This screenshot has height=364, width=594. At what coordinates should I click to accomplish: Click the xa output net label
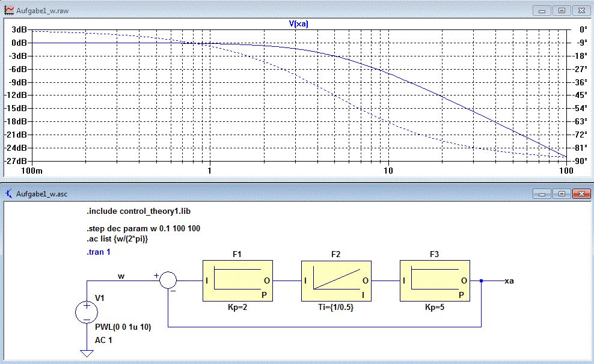tap(509, 281)
